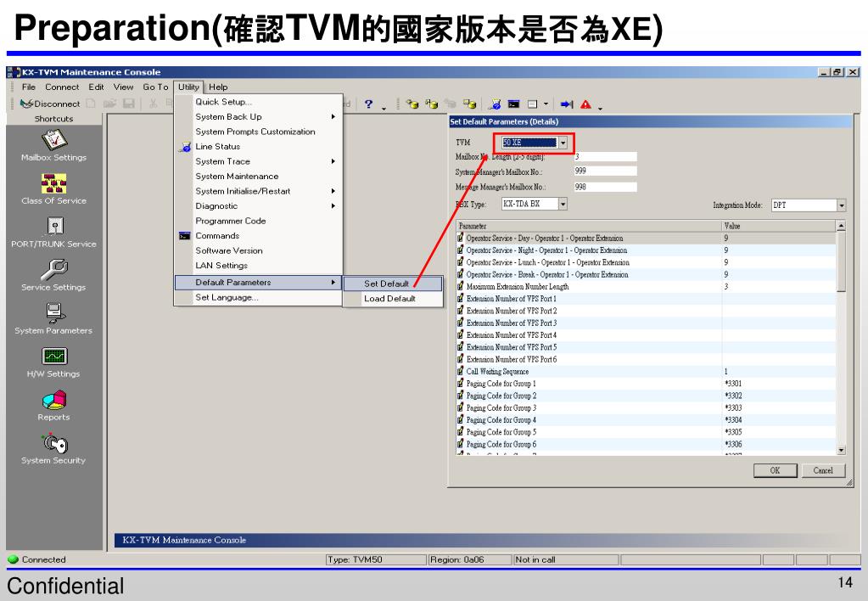
Task: Expand Default Parameters submenu
Action: click(259, 283)
